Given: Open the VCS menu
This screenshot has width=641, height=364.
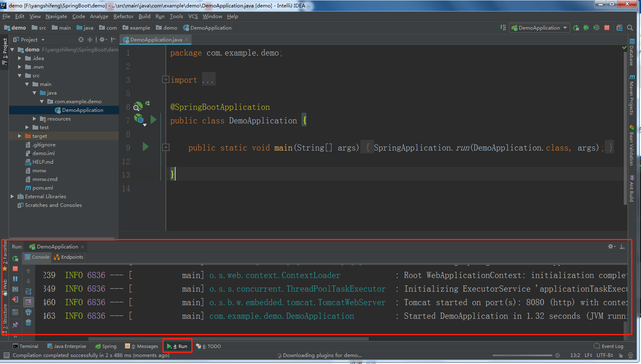Looking at the screenshot, I should [x=193, y=16].
